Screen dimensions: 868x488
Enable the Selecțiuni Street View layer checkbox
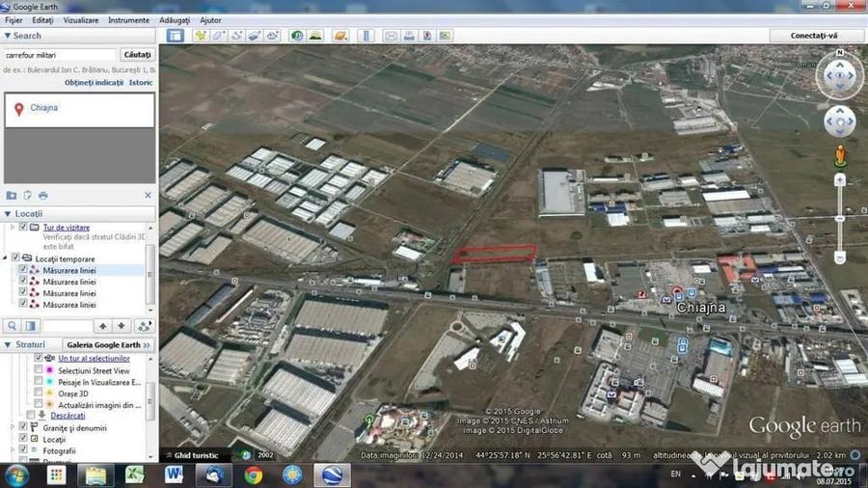pos(39,369)
